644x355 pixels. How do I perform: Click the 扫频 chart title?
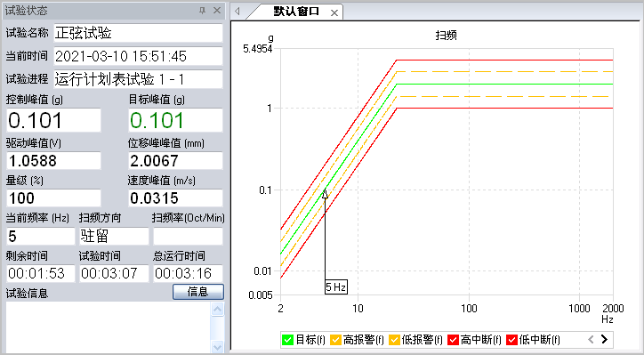click(x=446, y=36)
